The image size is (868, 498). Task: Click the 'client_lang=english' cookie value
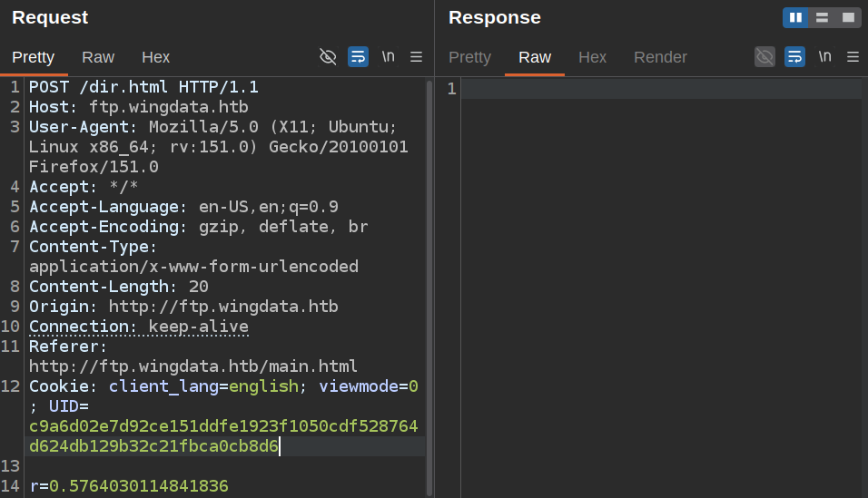coord(203,386)
